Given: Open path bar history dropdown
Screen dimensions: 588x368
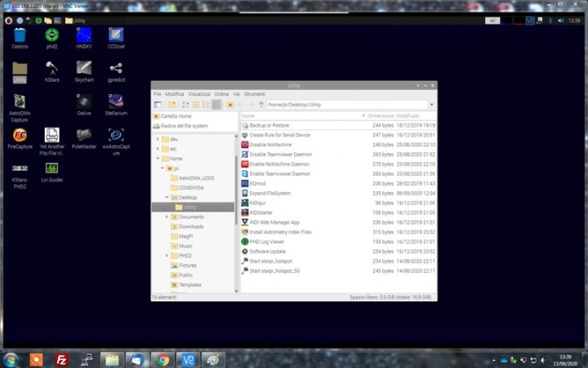Looking at the screenshot, I should click(x=431, y=105).
